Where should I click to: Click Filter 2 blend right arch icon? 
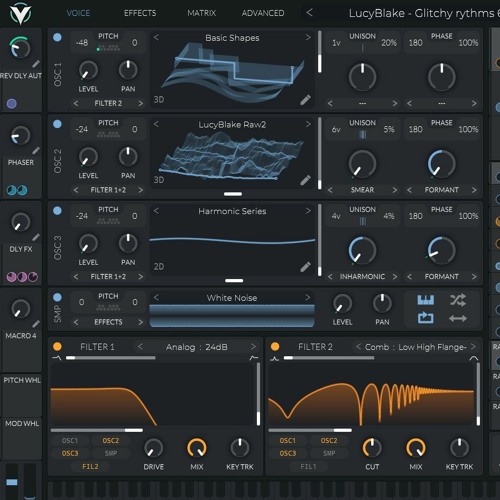coord(474,358)
